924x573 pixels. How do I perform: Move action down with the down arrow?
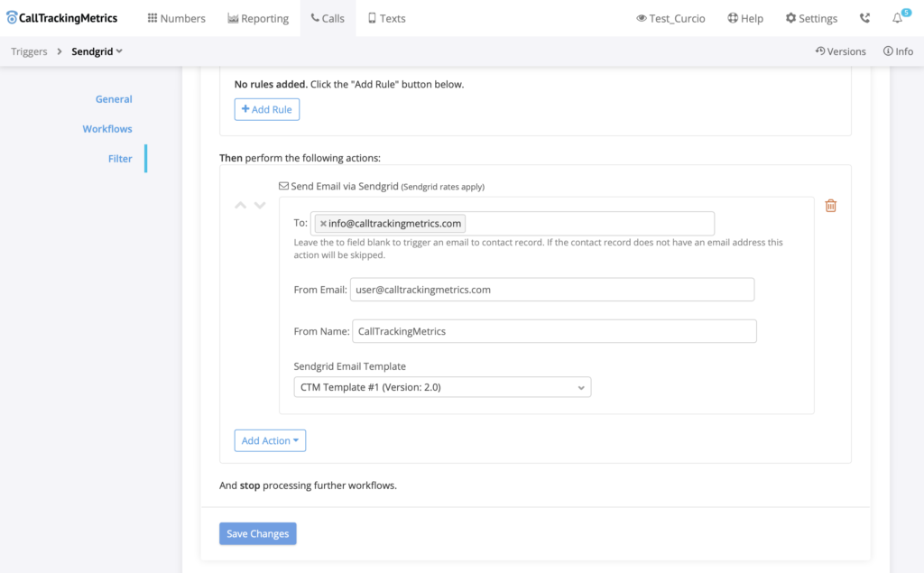pos(260,206)
